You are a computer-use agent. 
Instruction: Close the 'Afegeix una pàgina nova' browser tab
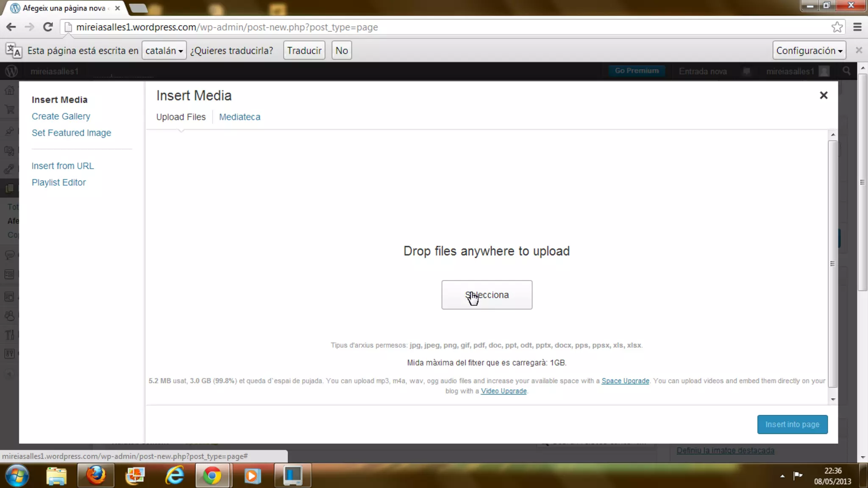pos(117,8)
